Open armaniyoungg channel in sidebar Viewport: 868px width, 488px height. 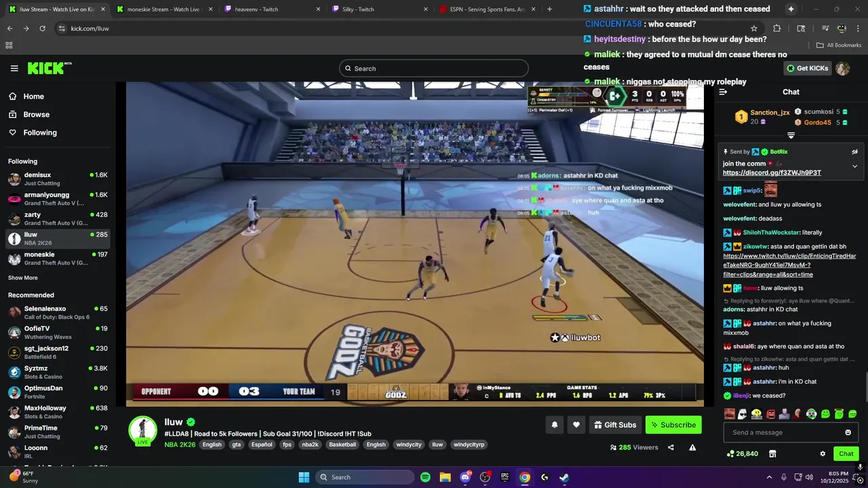click(58, 199)
